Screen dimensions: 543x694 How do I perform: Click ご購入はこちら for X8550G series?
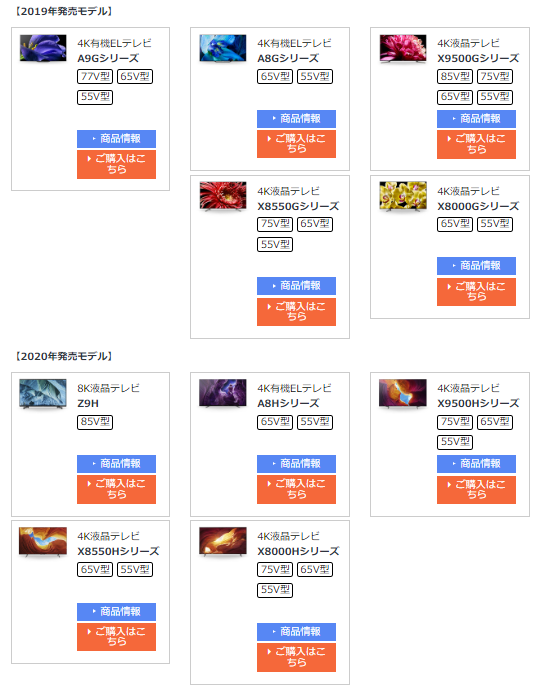point(297,312)
